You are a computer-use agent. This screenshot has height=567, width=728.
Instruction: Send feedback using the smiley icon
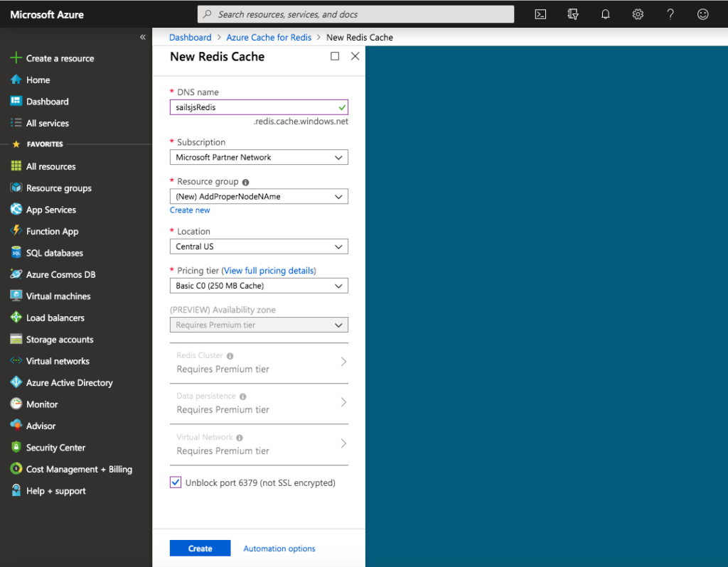[703, 13]
